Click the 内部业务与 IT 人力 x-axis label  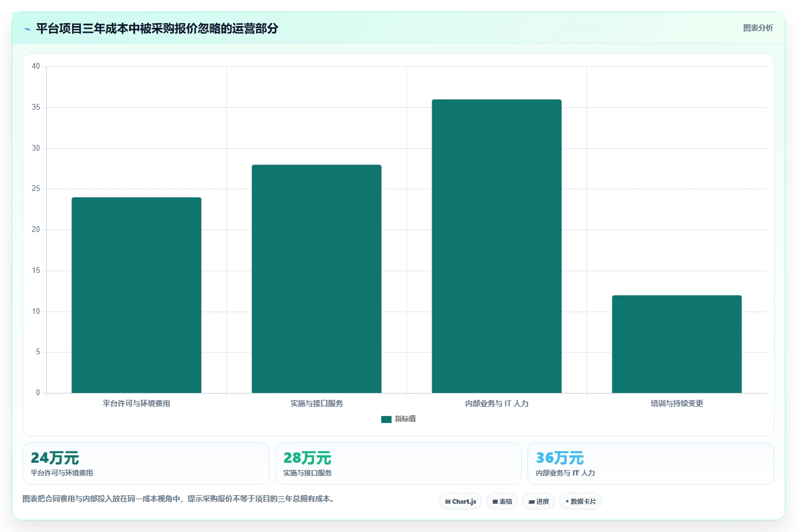tap(496, 403)
